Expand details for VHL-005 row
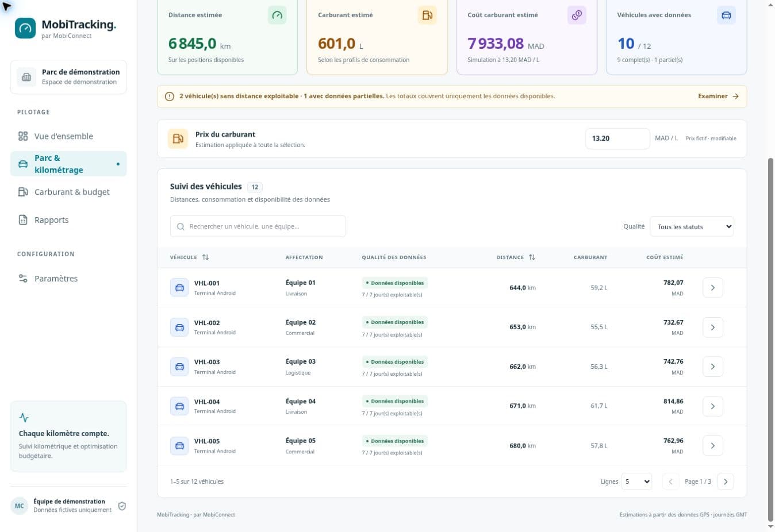This screenshot has width=775, height=532. click(x=713, y=446)
